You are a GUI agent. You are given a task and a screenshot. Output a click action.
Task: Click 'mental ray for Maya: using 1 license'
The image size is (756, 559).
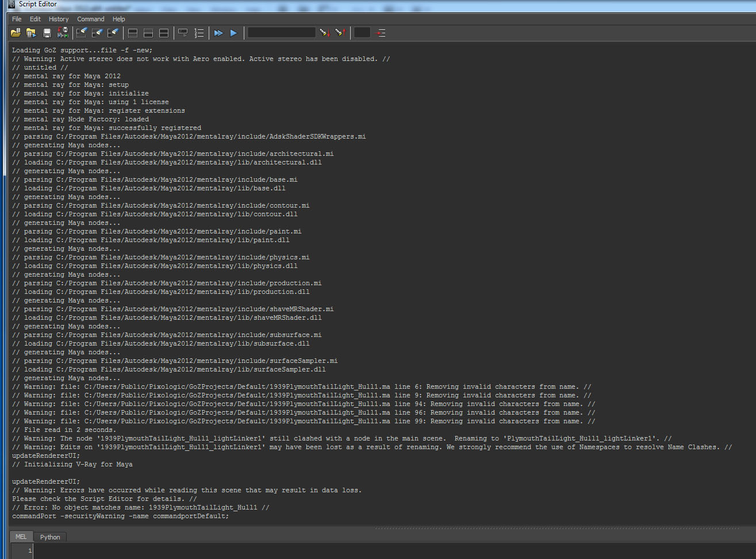[90, 102]
